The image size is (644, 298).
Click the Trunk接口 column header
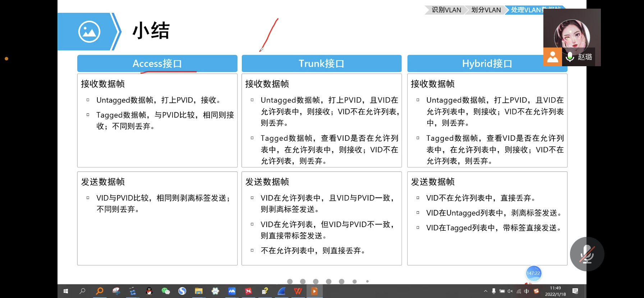(322, 63)
